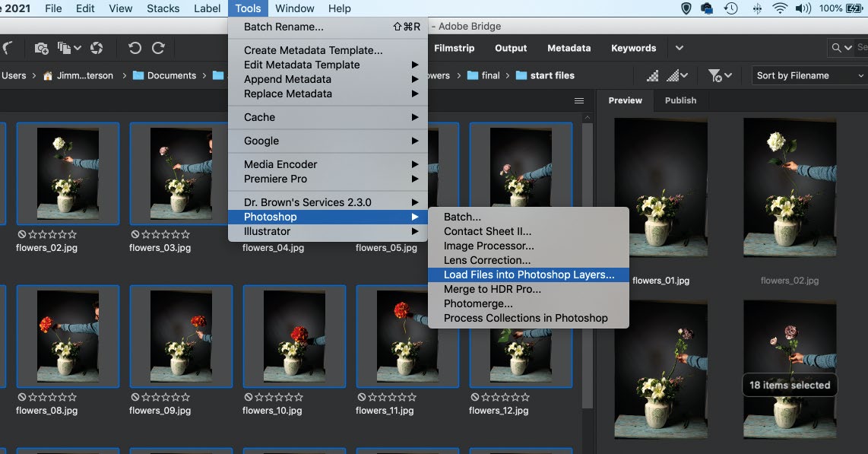Viewport: 868px width, 454px height.
Task: Switch to the Keywords workspace
Action: [633, 48]
